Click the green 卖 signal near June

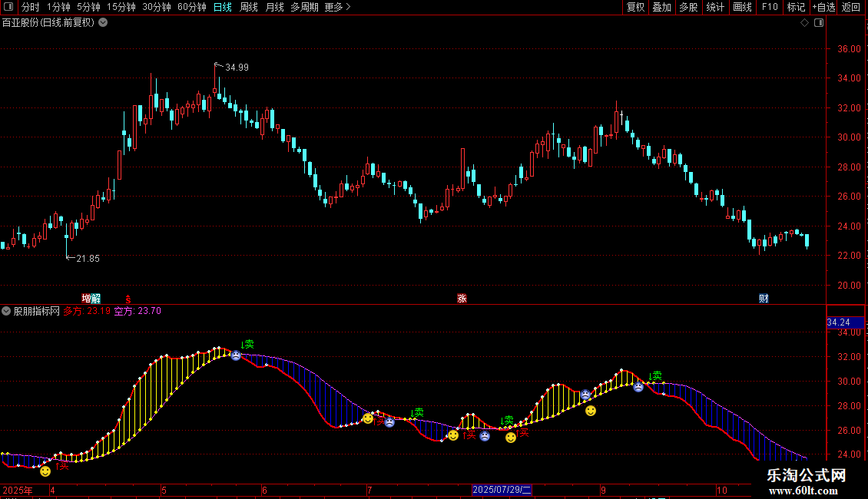(247, 345)
